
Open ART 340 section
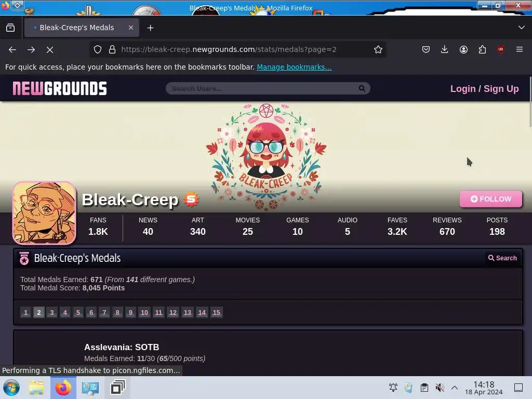pos(198,227)
